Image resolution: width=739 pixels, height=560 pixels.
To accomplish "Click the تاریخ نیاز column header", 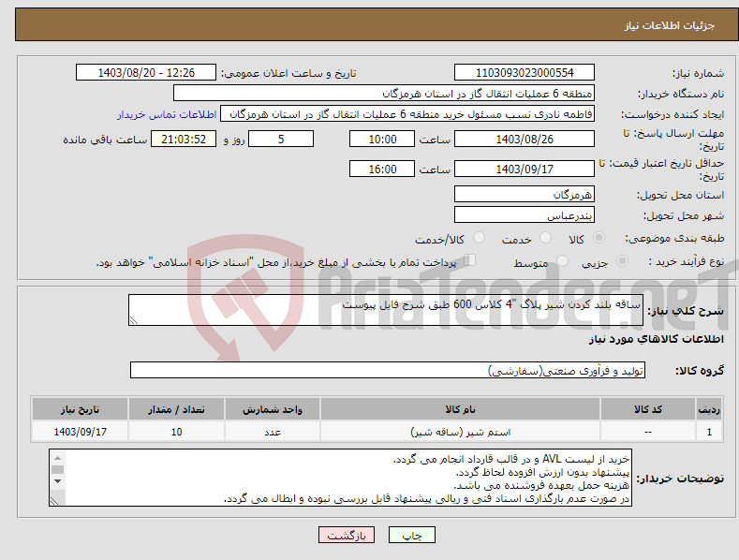I will pyautogui.click(x=81, y=409).
